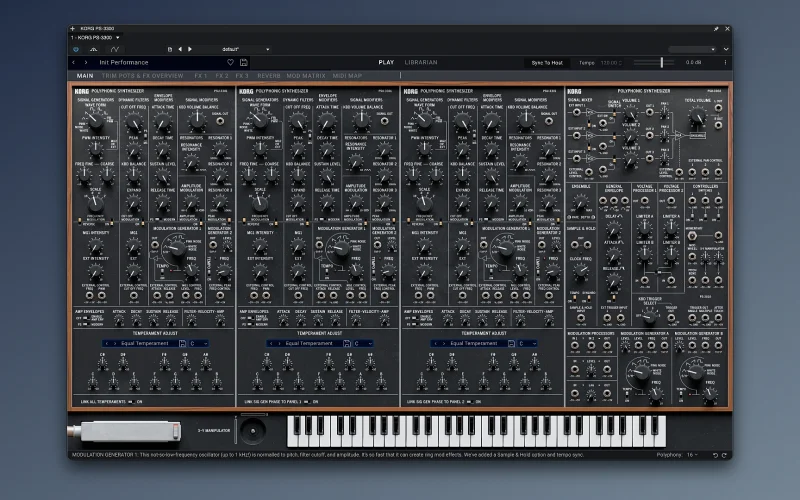The image size is (800, 500).
Task: Click the OUT 1 jack next to Volume 1
Action: pyautogui.click(x=649, y=112)
